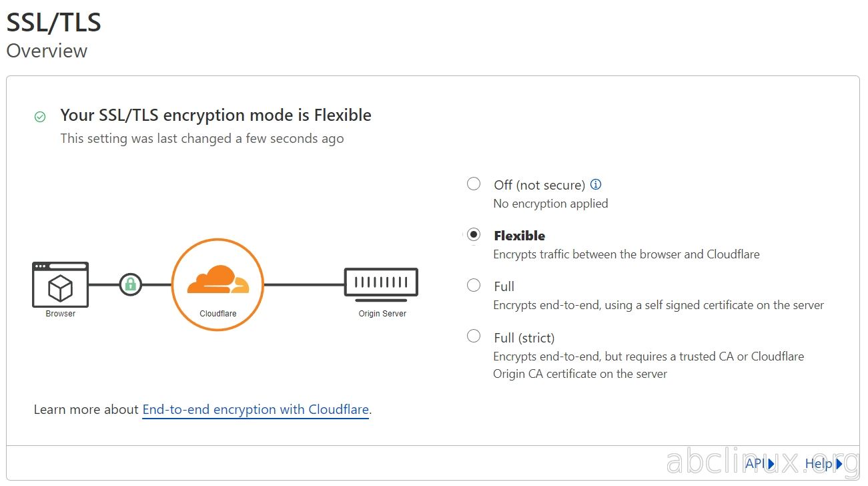Viewport: 868px width, 486px height.
Task: Open End-to-end encryption with Cloudflare link
Action: point(256,409)
